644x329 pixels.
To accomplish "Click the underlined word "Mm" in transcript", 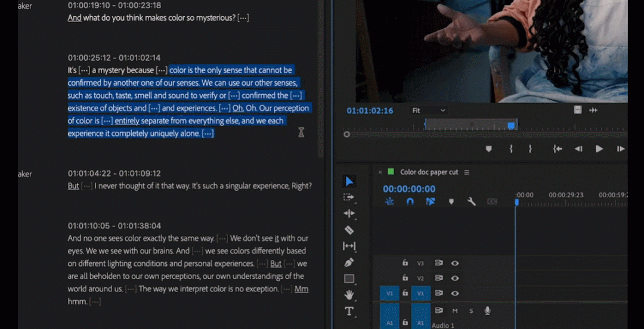I will pos(302,288).
